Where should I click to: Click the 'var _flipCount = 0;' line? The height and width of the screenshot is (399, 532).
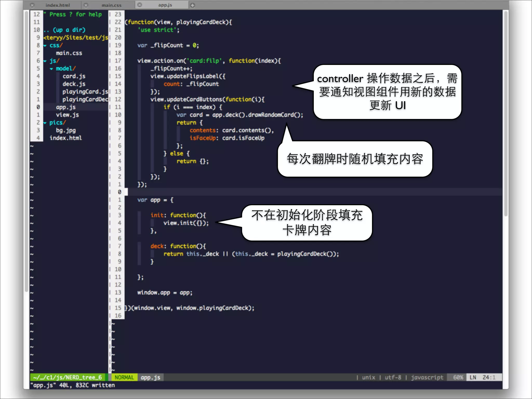[x=168, y=45]
